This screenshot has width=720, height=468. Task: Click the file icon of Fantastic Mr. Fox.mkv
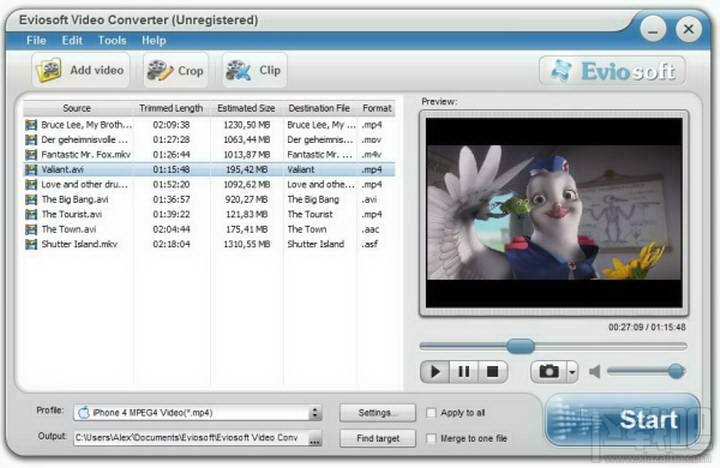point(31,155)
